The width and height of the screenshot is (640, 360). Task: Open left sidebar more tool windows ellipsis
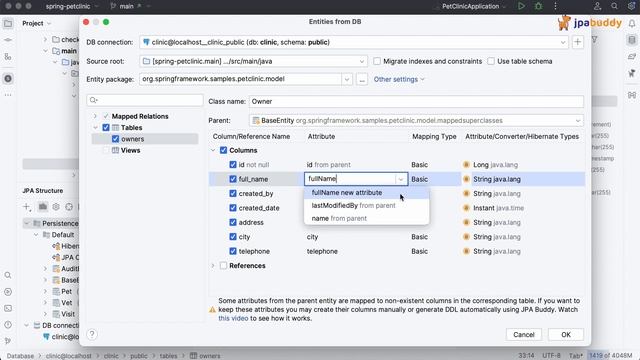pyautogui.click(x=8, y=95)
